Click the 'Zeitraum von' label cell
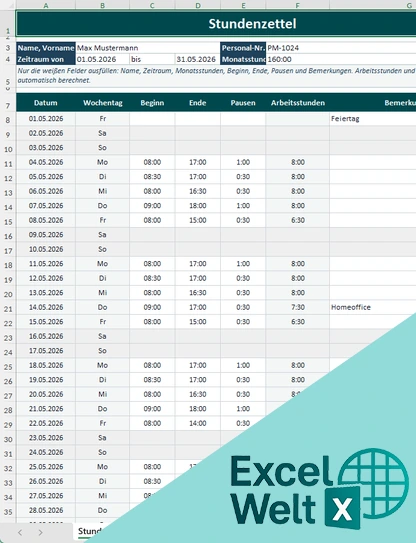The height and width of the screenshot is (543, 416). [46, 59]
